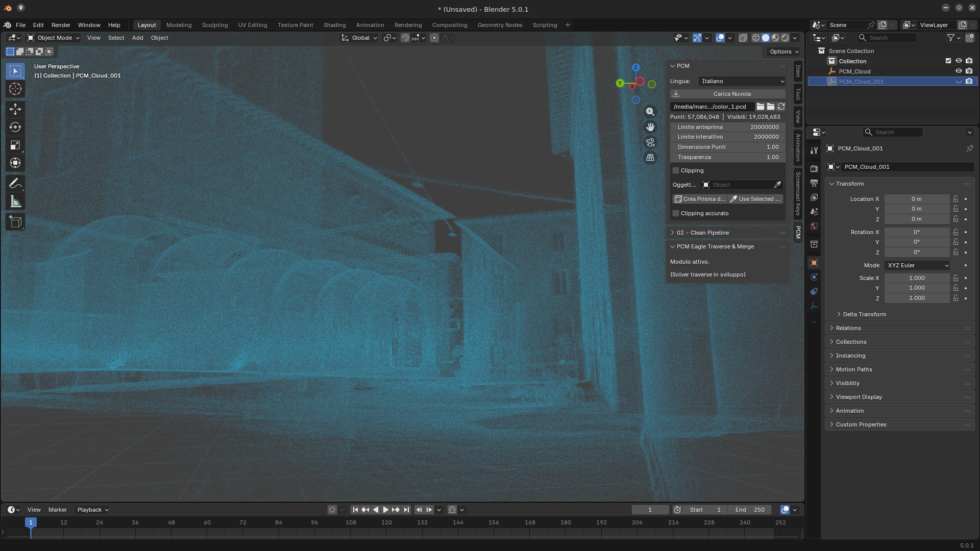Select the Measure tool
This screenshot has height=551, width=980.
point(15,202)
